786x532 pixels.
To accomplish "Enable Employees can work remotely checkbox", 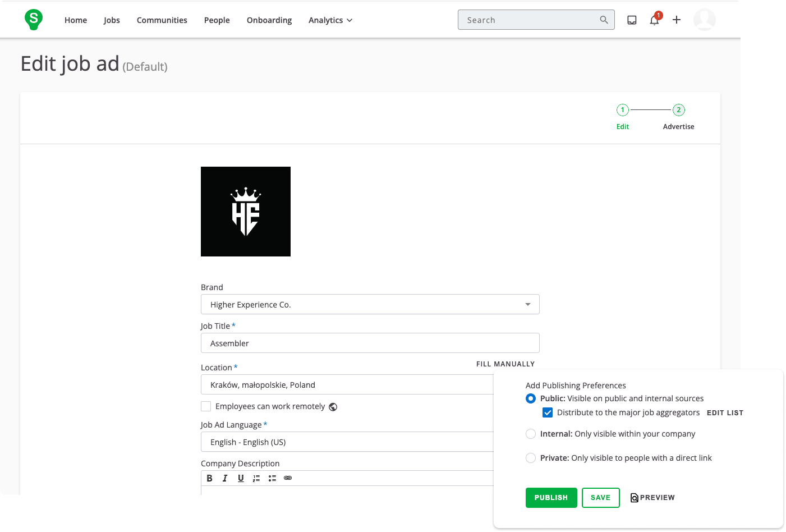I will point(206,406).
